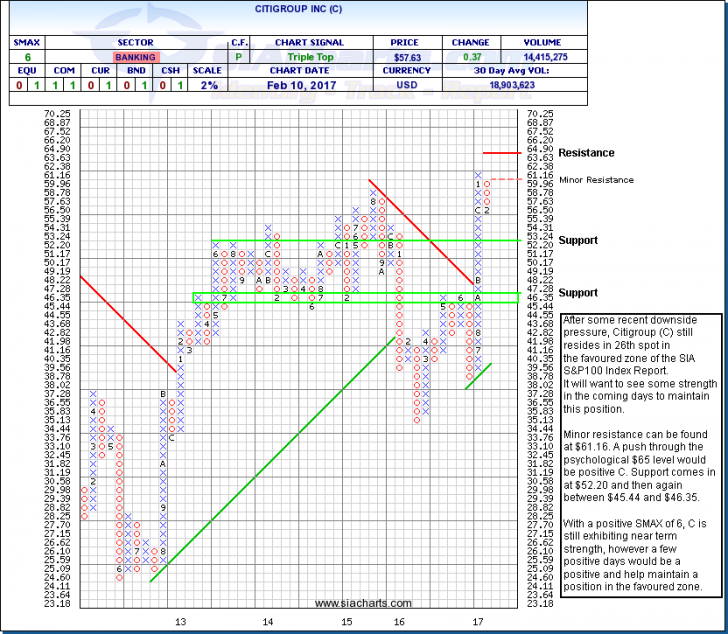Click the upper green Support band
This screenshot has height=634, width=728.
coord(360,240)
